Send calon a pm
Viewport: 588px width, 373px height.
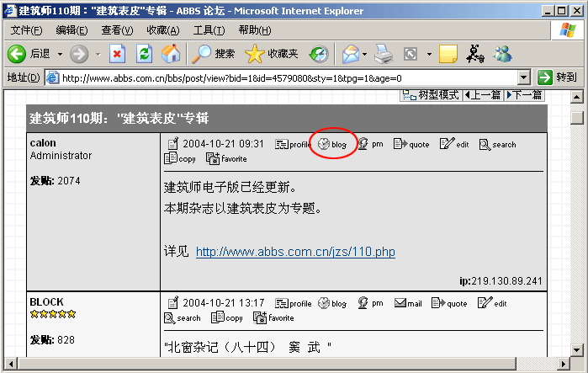pos(370,144)
